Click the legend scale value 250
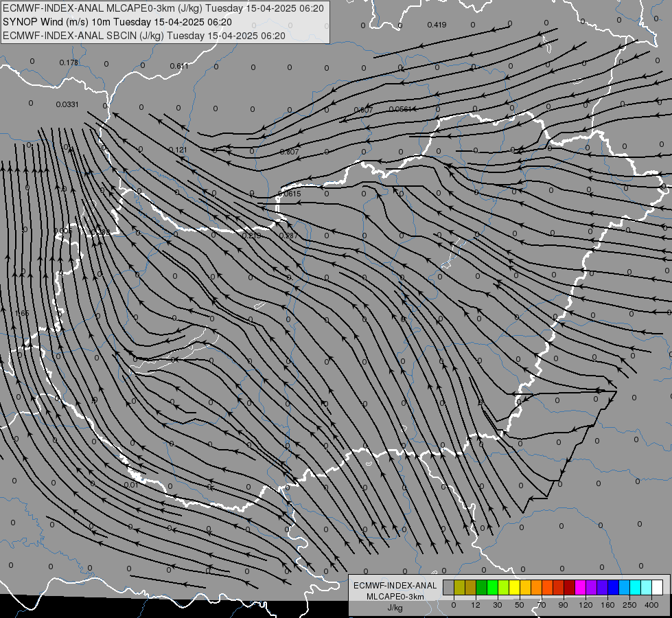Image resolution: width=672 pixels, height=618 pixels. pyautogui.click(x=629, y=605)
